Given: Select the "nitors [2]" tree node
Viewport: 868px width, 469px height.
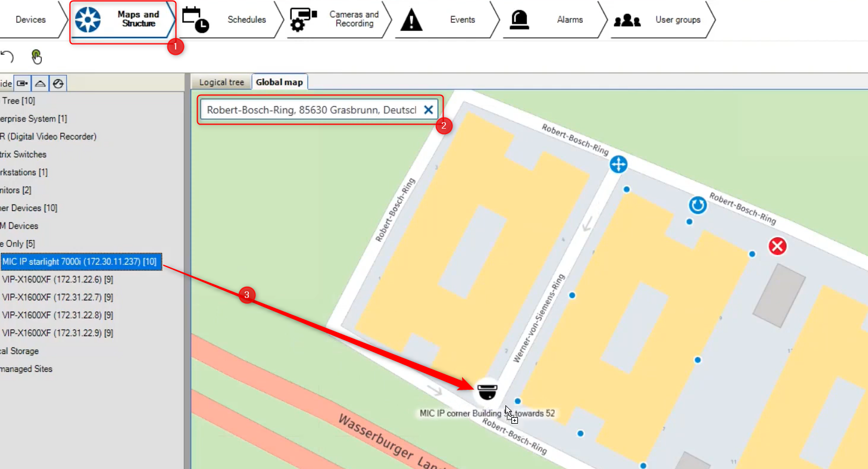Looking at the screenshot, I should [x=15, y=190].
